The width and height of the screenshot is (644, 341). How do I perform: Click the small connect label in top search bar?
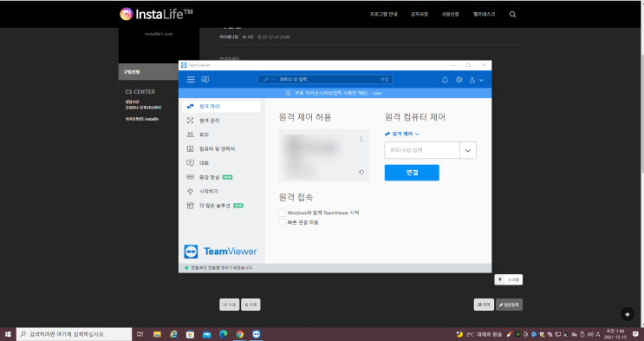(385, 79)
